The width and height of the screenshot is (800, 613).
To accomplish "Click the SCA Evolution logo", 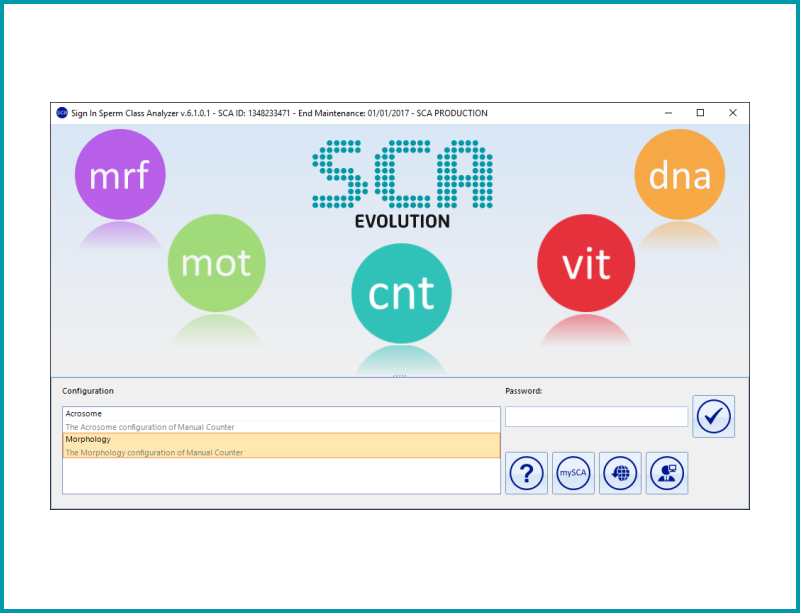I will [x=402, y=184].
